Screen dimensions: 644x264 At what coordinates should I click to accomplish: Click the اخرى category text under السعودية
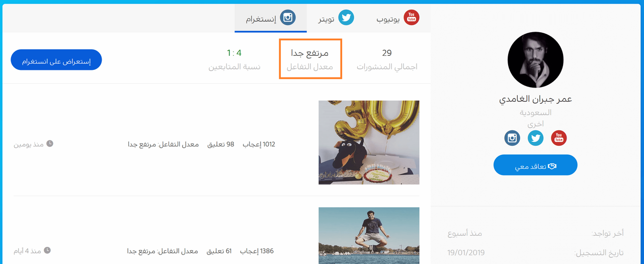tap(535, 124)
